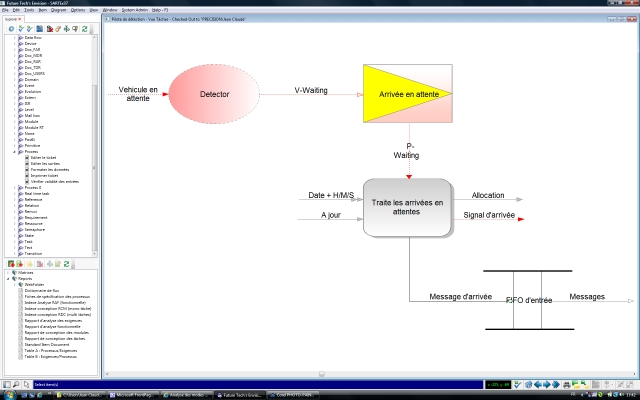Click the blue save icon in tree toolbar
640x400 pixels.
pyautogui.click(x=40, y=29)
